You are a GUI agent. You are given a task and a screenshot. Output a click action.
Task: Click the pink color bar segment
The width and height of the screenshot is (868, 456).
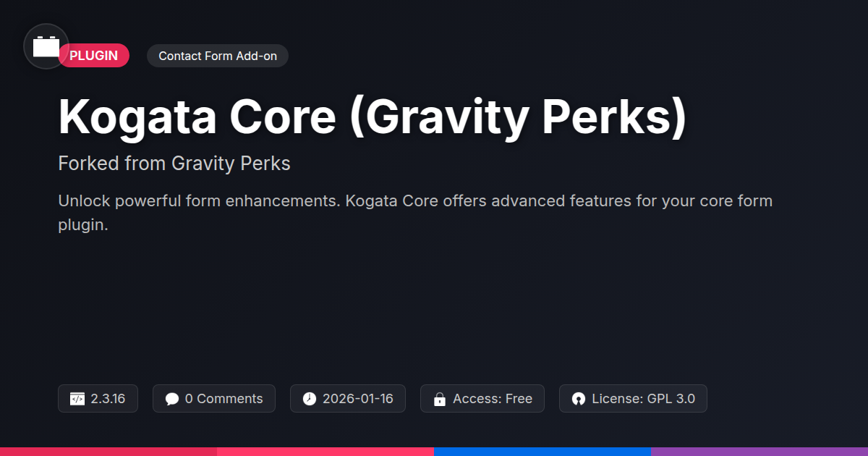325,451
